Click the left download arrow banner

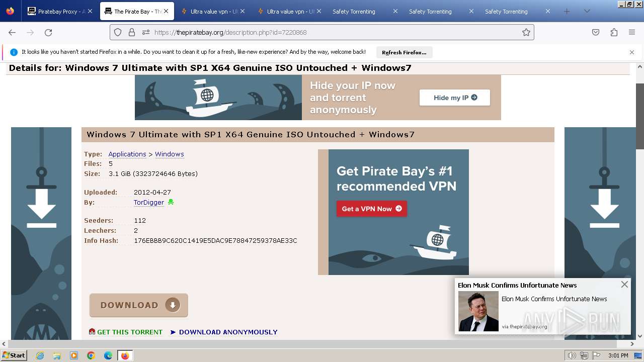tap(41, 233)
